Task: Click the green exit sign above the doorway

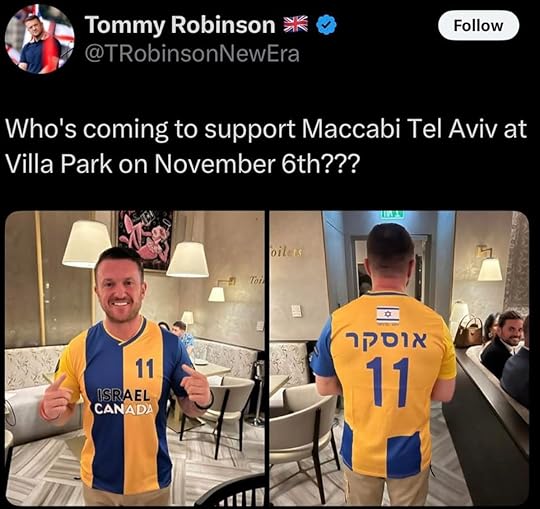Action: coord(392,214)
